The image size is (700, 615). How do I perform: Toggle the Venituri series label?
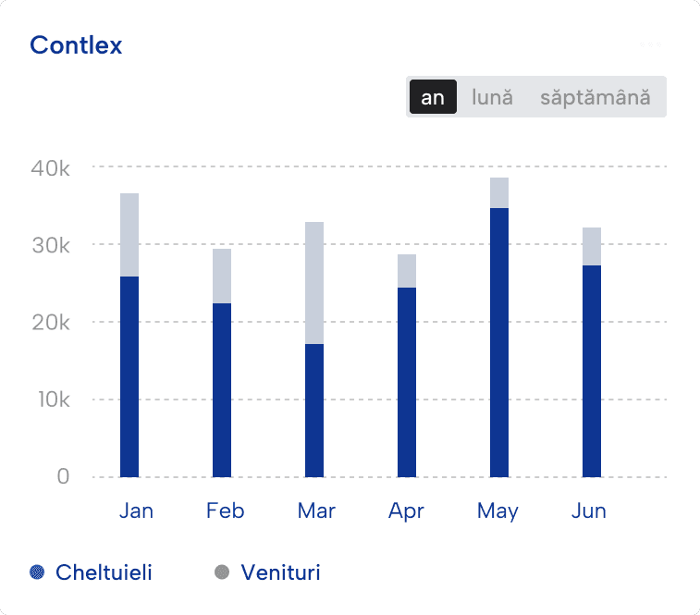[x=280, y=572]
